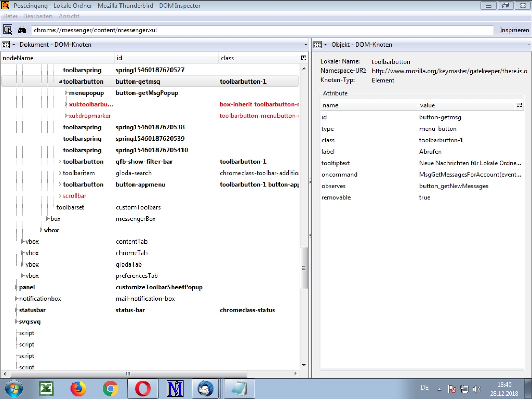The height and width of the screenshot is (399, 532).
Task: Click the DOM tree scroll-down arrow
Action: pyautogui.click(x=304, y=365)
